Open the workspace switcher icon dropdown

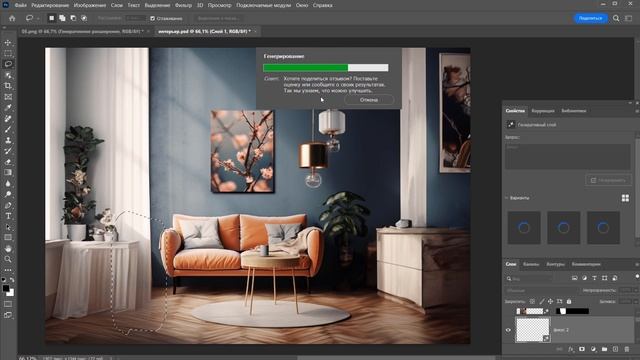coord(629,18)
